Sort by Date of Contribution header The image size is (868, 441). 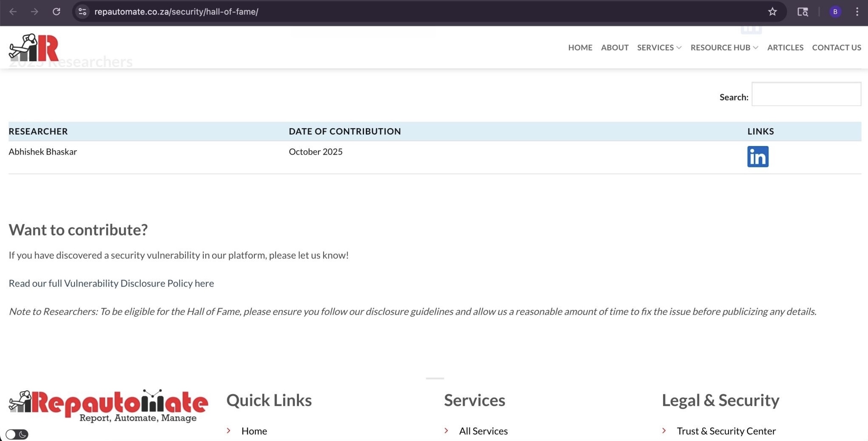pos(344,131)
